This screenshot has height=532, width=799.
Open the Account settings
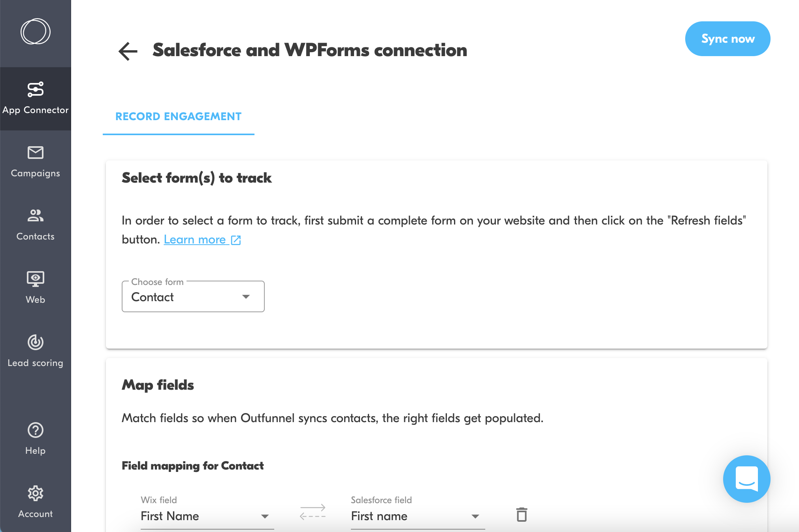pyautogui.click(x=35, y=502)
